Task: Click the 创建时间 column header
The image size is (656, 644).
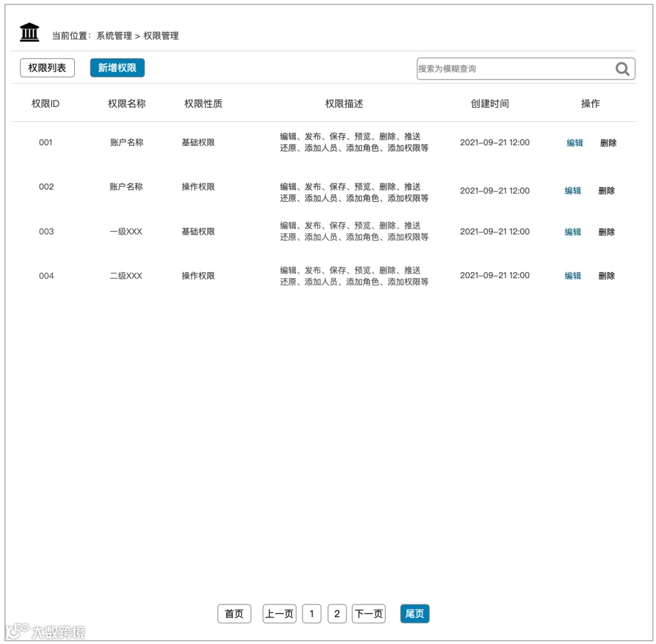Action: 490,104
